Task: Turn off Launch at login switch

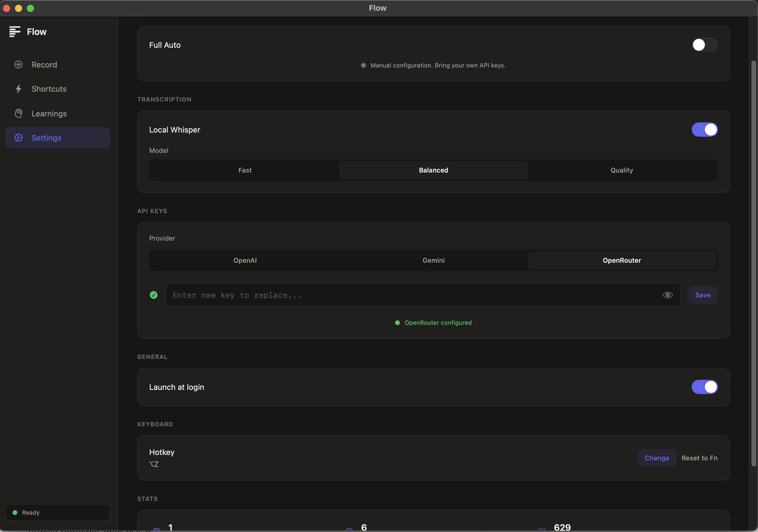Action: (704, 387)
